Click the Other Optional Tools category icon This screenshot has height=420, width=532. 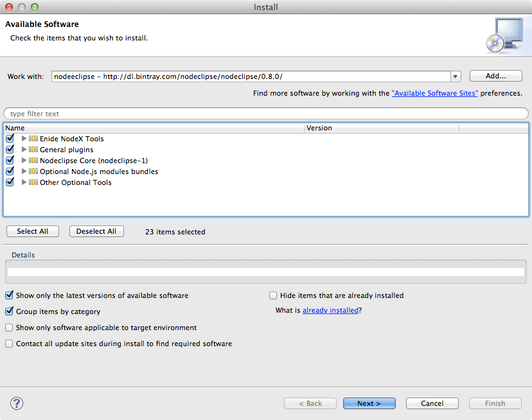[33, 182]
